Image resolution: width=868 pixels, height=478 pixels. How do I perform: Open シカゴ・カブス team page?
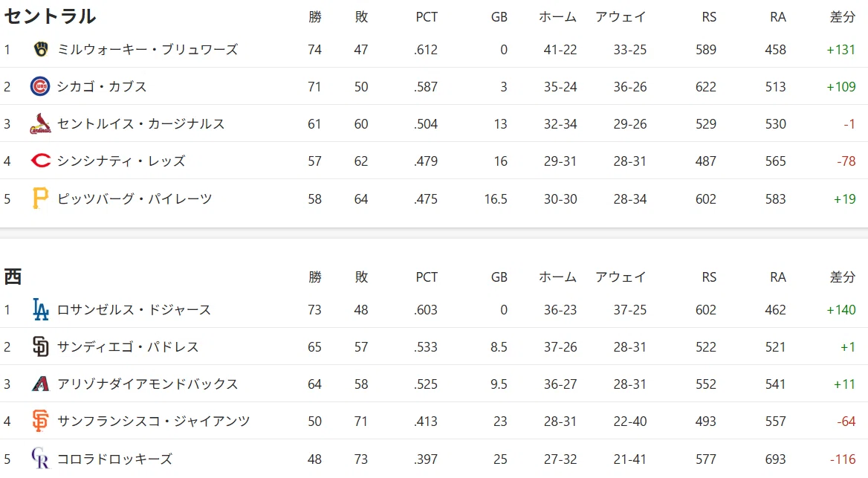(102, 86)
